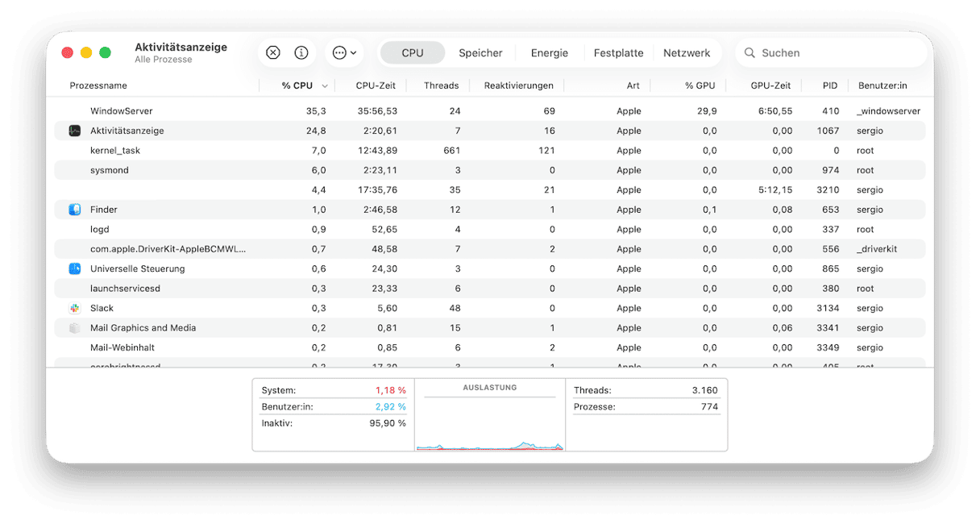Image resolution: width=980 pixels, height=524 pixels.
Task: Click the Finder icon in process list
Action: (x=75, y=210)
